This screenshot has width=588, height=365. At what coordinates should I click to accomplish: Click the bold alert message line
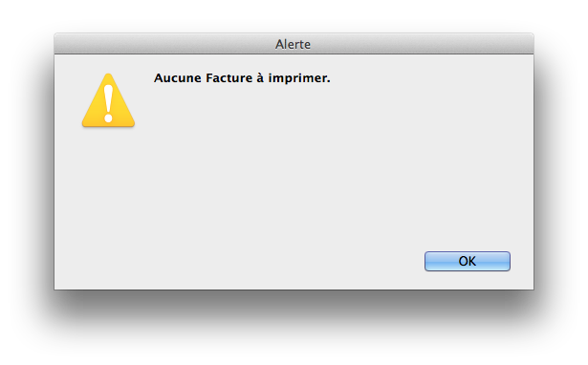click(x=242, y=78)
